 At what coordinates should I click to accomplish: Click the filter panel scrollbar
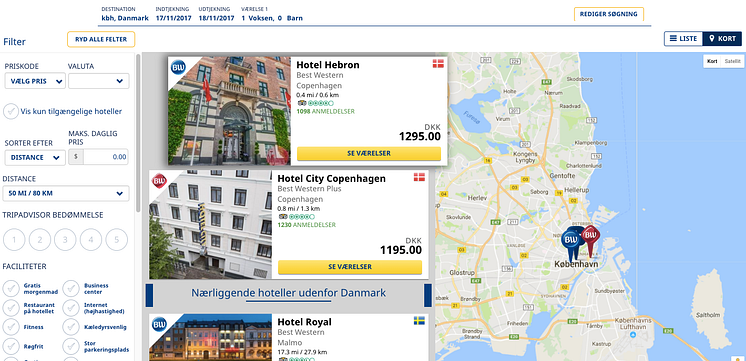point(138,133)
